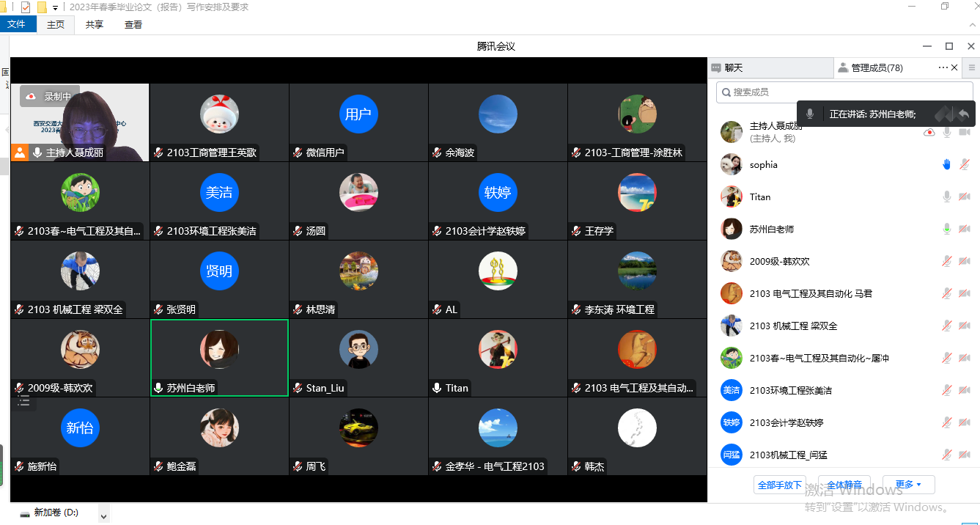
Task: Click the list icon below 2009级-韩欢欢 tile
Action: (23, 400)
